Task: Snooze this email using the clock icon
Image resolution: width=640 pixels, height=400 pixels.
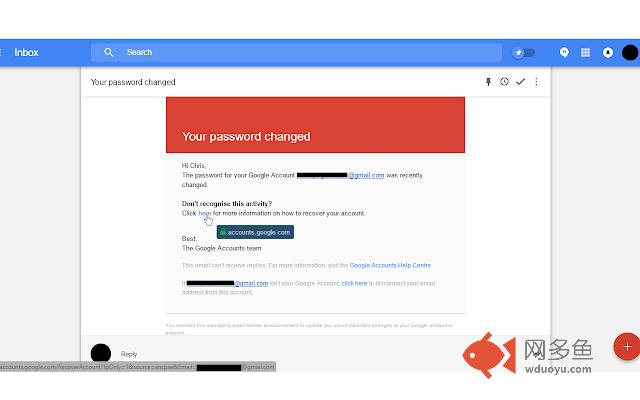Action: (x=505, y=82)
